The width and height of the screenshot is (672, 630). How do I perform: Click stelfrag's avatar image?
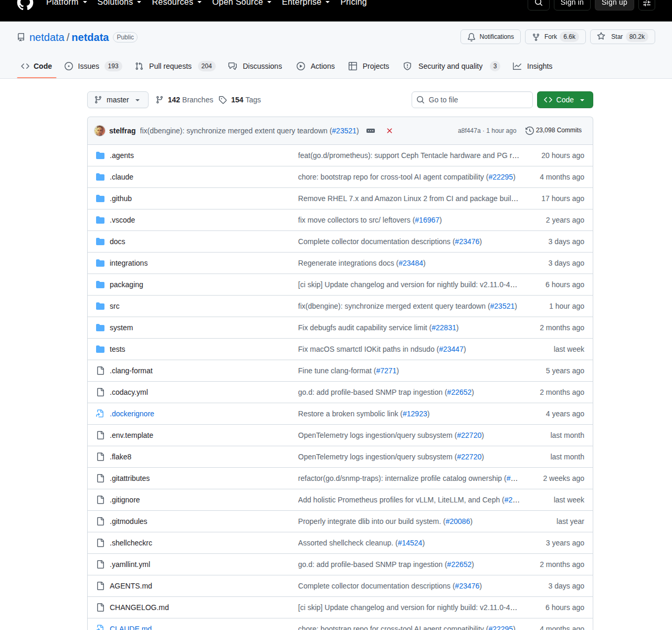point(100,131)
